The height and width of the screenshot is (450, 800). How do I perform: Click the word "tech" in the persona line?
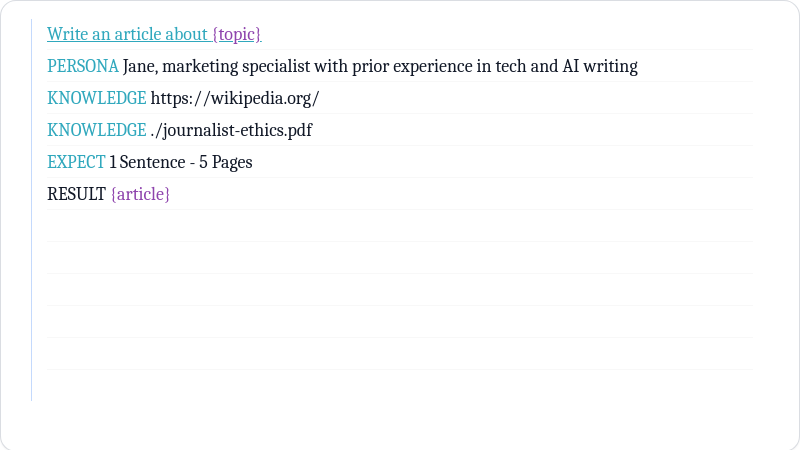tap(514, 66)
